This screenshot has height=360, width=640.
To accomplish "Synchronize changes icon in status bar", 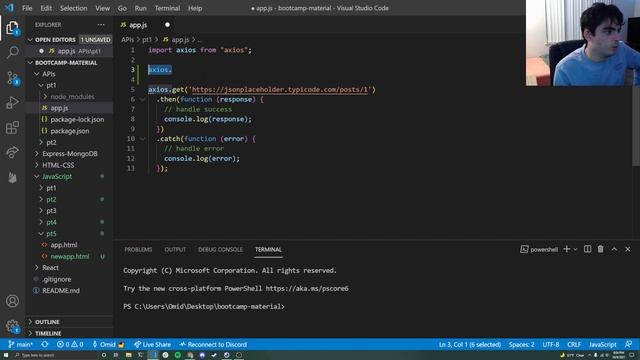I will (44, 344).
